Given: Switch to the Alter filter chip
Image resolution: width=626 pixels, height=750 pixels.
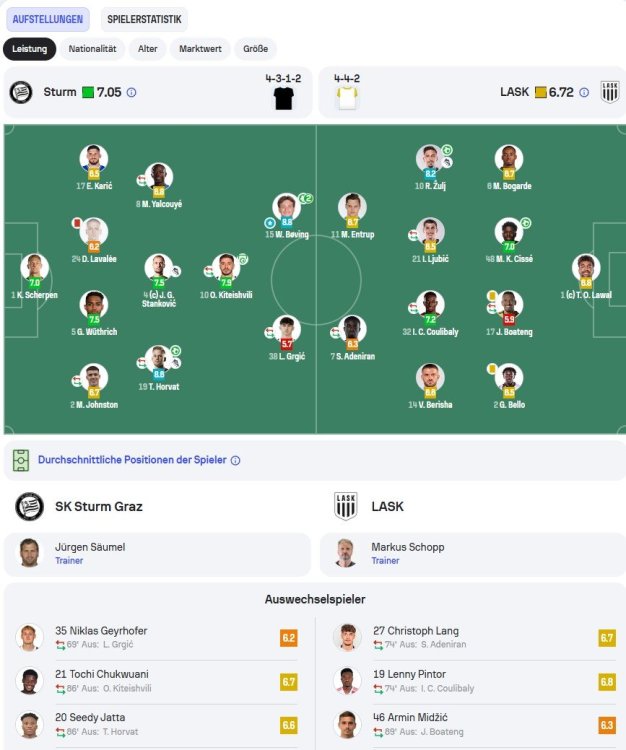Looking at the screenshot, I should coord(148,49).
